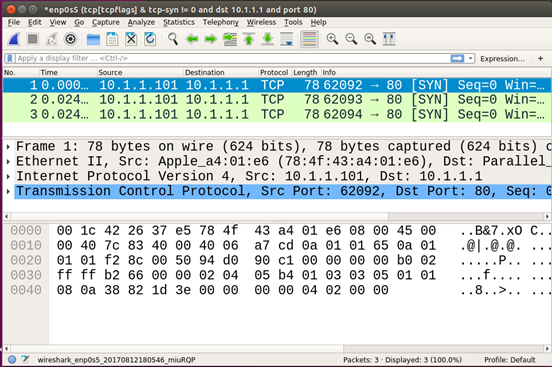Edit capture file properties status icon

pyautogui.click(x=25, y=360)
